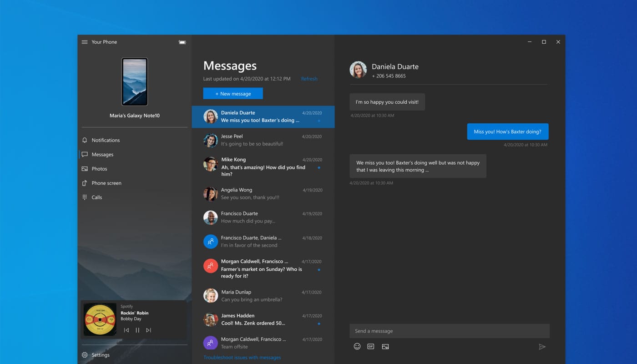Image resolution: width=637 pixels, height=364 pixels.
Task: Open Team offsite group conversation
Action: point(263,343)
